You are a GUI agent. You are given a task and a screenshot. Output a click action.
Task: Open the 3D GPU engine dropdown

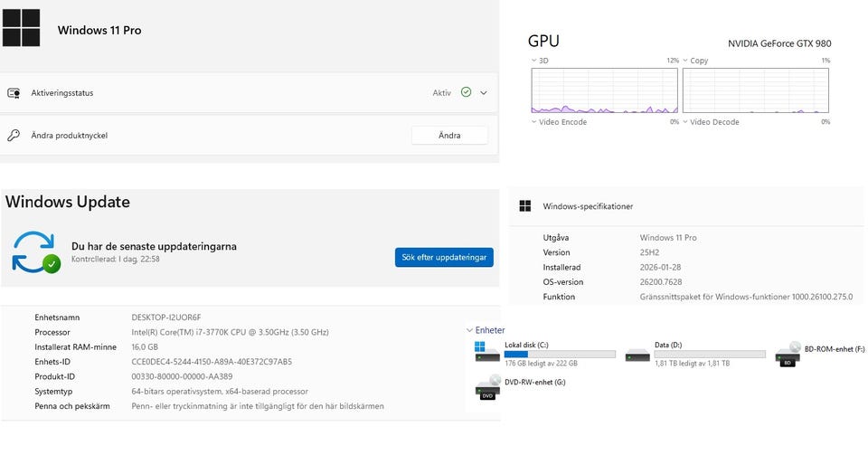click(533, 61)
